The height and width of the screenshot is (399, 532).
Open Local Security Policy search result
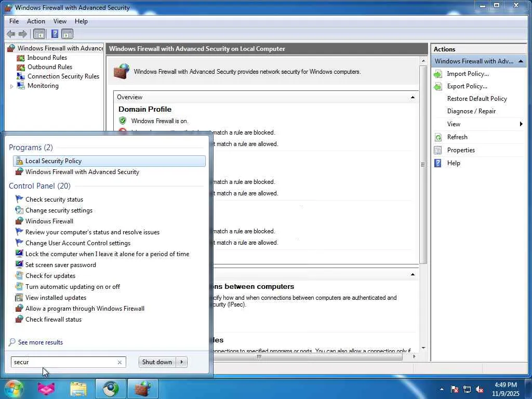(x=109, y=161)
